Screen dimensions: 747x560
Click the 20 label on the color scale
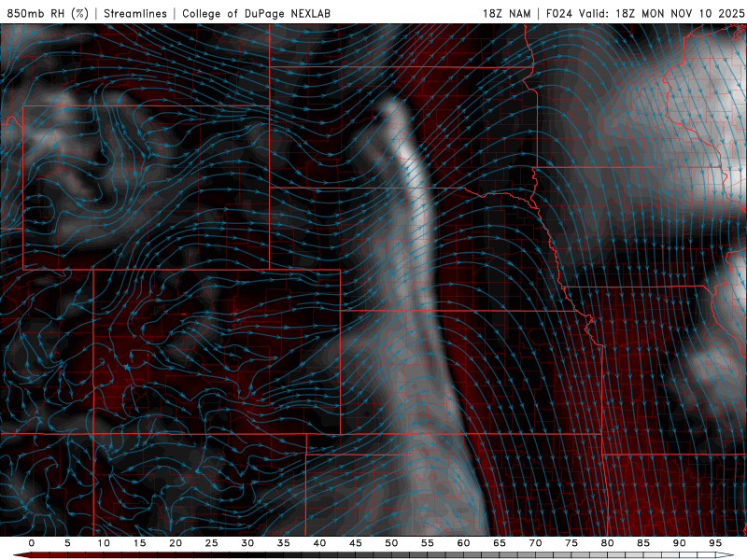click(x=176, y=543)
